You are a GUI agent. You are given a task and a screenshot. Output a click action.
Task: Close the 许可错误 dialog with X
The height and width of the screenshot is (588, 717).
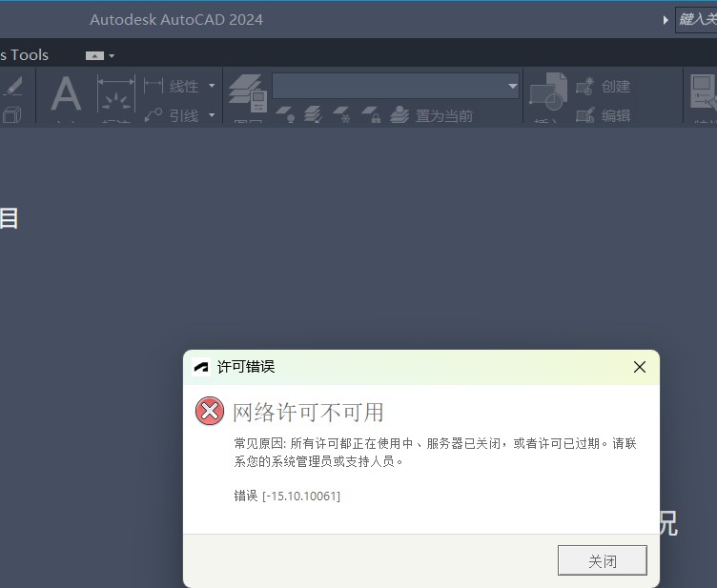640,367
